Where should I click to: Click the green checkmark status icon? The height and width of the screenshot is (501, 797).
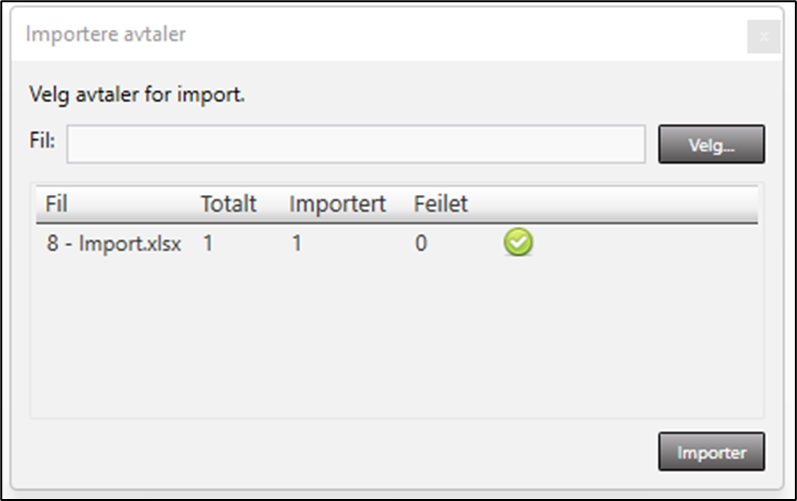click(x=518, y=242)
